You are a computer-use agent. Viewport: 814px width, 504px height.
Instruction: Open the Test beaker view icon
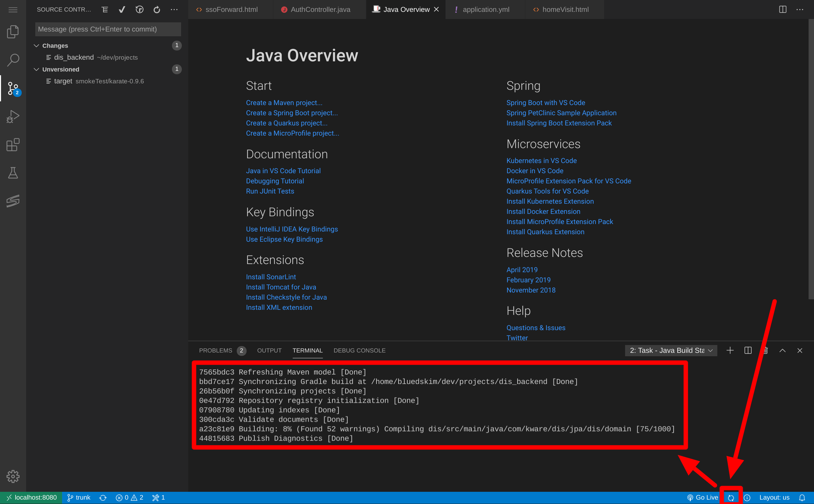(13, 173)
